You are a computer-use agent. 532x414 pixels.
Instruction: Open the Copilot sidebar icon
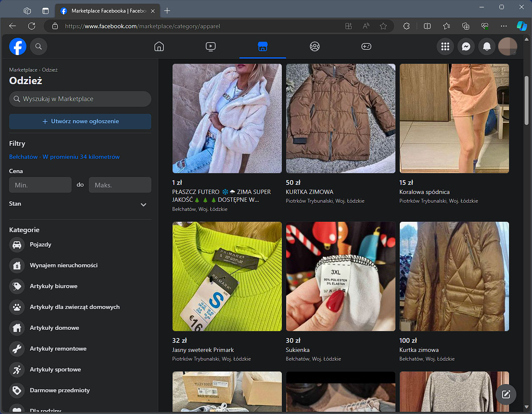522,26
